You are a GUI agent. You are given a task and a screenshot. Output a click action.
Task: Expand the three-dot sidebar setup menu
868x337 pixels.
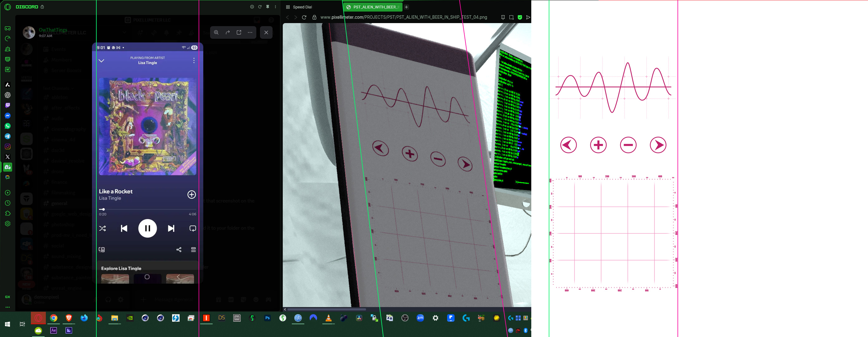(x=8, y=307)
